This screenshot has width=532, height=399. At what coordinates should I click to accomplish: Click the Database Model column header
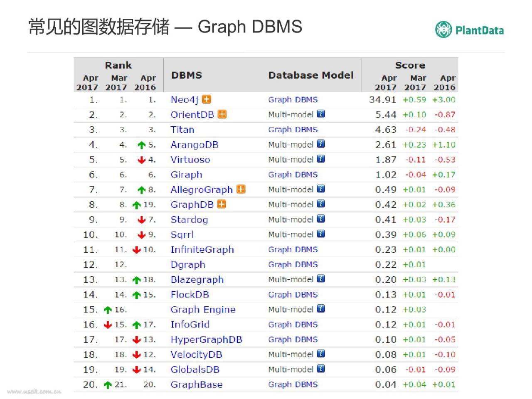pyautogui.click(x=311, y=75)
